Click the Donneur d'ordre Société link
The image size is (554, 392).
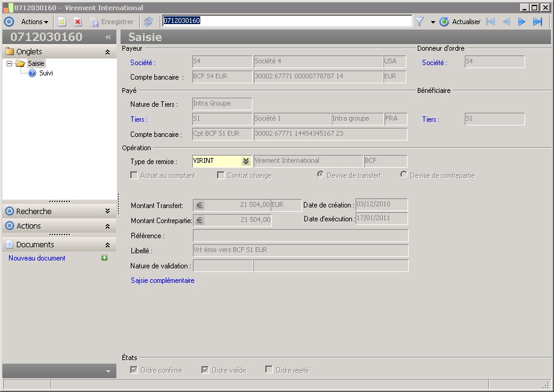[435, 63]
